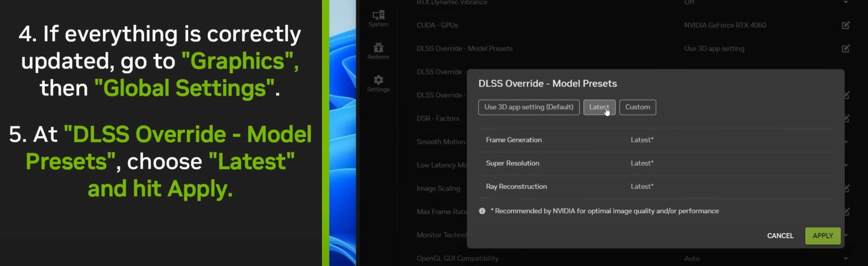Click the DLSS Override - Model Presets setting label

pos(464,49)
